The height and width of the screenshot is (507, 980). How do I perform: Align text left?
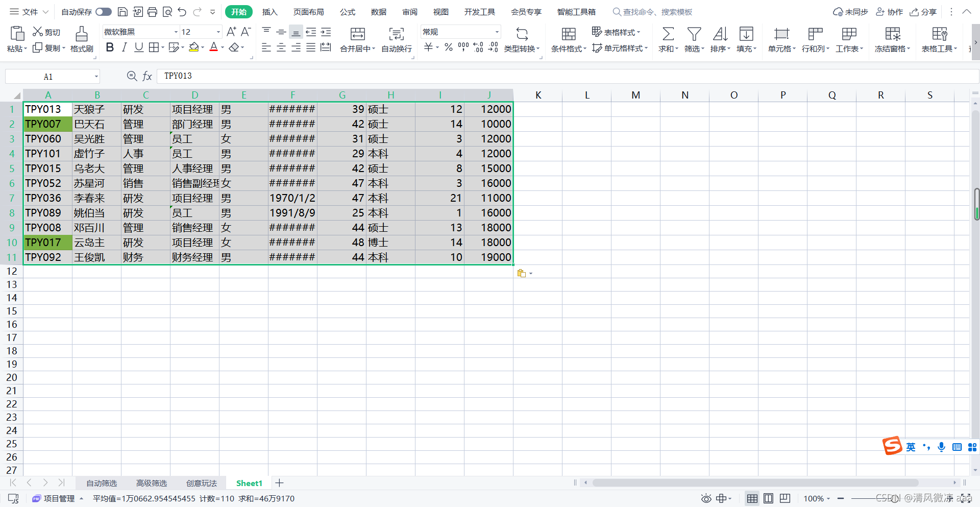point(266,47)
